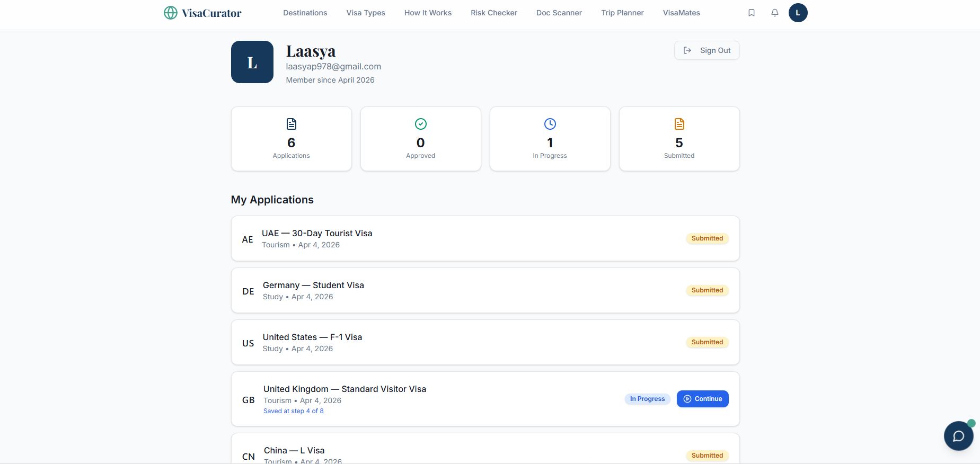Open UAE 30-Day Tourist Visa application
Image resolution: width=980 pixels, height=464 pixels.
485,238
